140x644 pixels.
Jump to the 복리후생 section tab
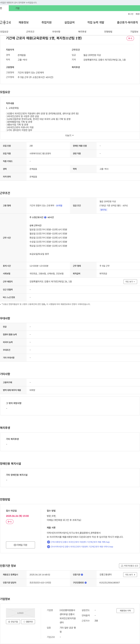tap(82, 32)
